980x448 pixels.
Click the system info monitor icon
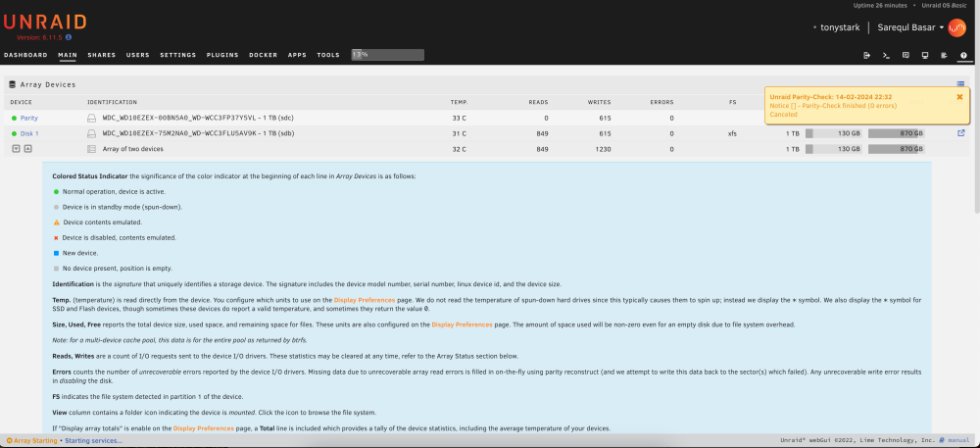coord(925,55)
